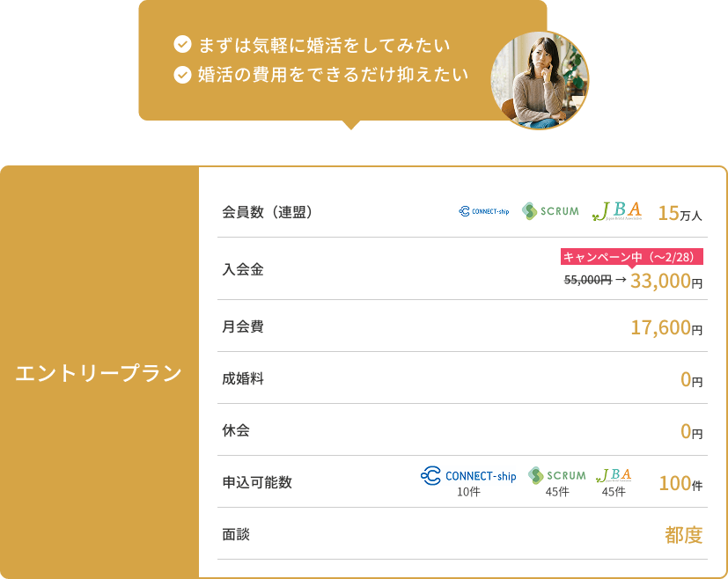Viewport: 728px width, 579px height.
Task: Click the JBA logo in membership row
Action: click(617, 211)
